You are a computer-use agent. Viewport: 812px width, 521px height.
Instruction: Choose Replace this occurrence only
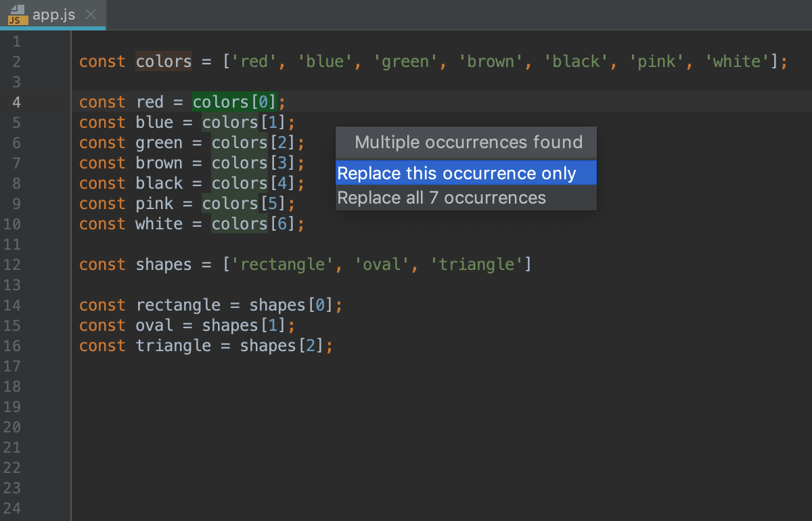pyautogui.click(x=466, y=173)
